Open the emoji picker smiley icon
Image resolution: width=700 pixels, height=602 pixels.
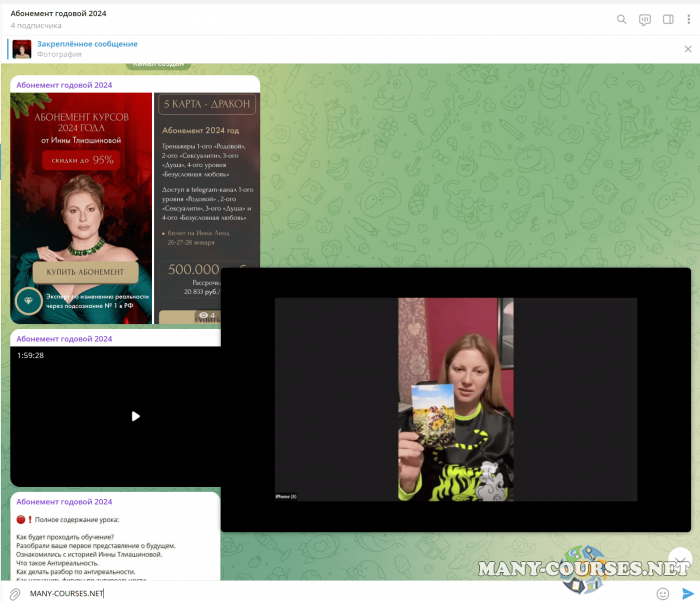tap(662, 593)
